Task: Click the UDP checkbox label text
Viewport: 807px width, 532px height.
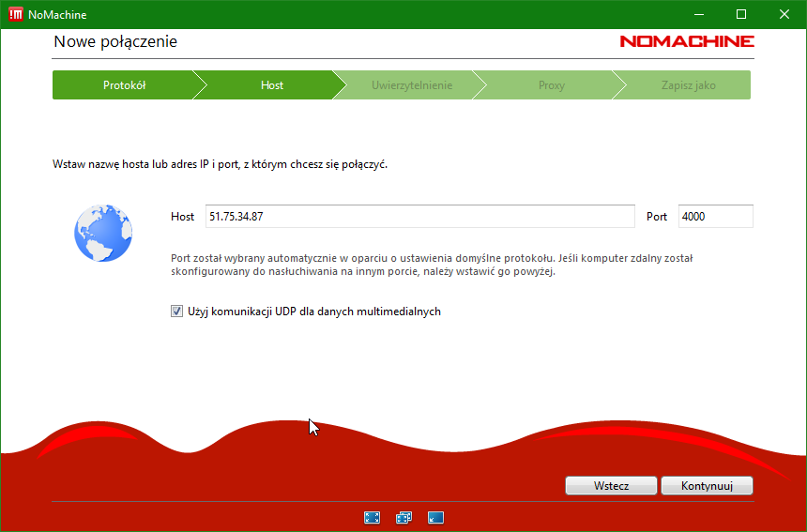Action: pyautogui.click(x=313, y=312)
